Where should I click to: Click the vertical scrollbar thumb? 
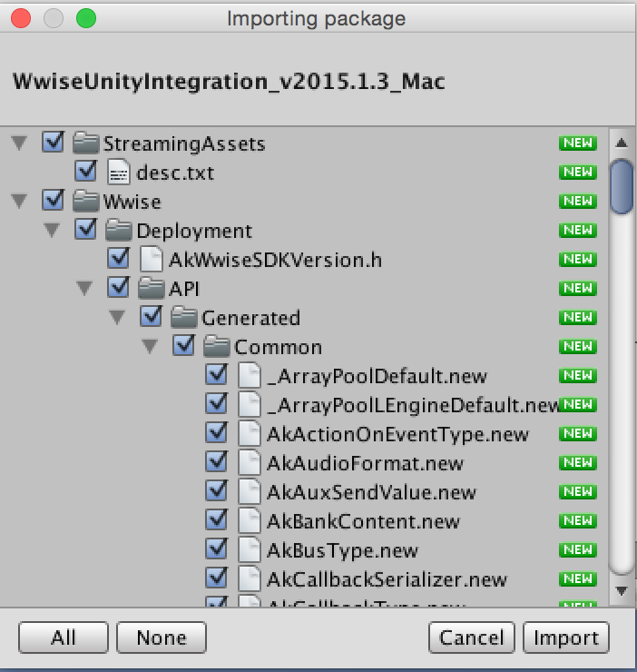coord(622,186)
